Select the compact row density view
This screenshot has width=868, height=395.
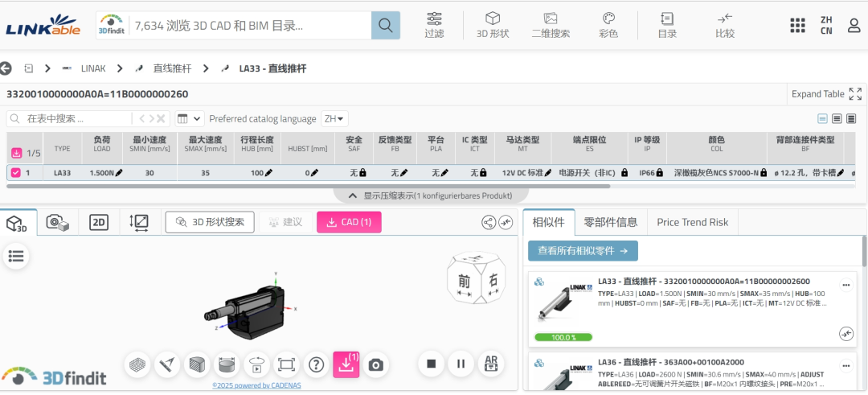point(823,118)
